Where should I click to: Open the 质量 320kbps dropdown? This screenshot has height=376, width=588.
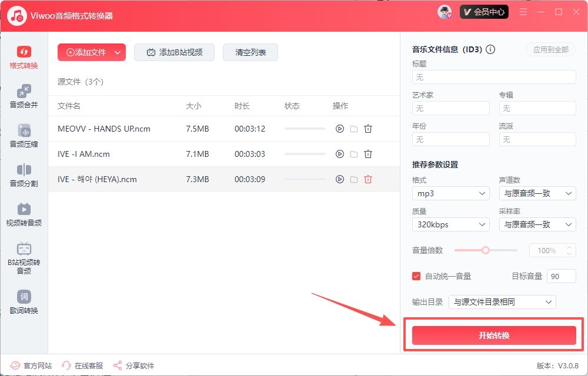[x=450, y=224]
